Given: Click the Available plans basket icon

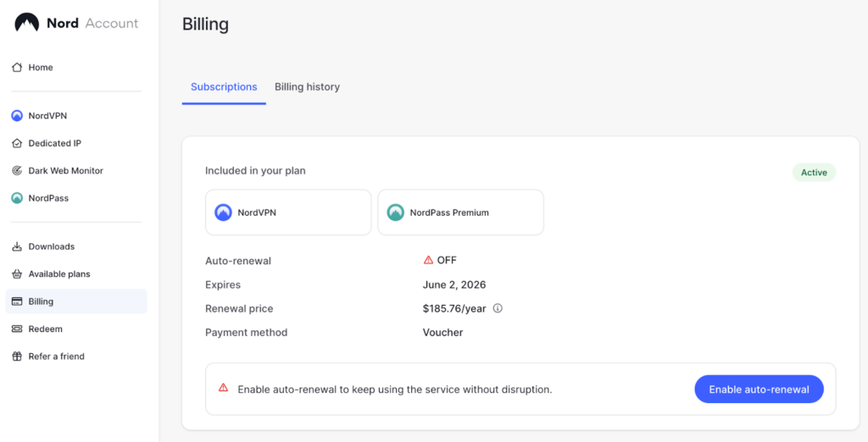Looking at the screenshot, I should (17, 273).
